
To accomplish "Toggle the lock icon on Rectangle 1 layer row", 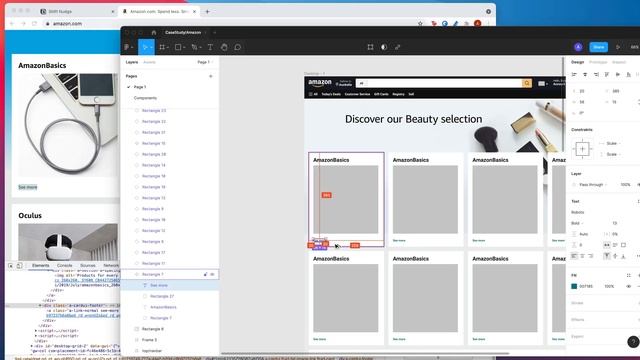I will pos(205,275).
